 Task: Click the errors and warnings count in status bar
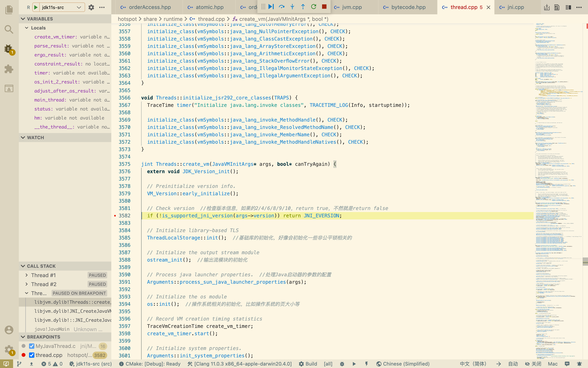point(52,364)
